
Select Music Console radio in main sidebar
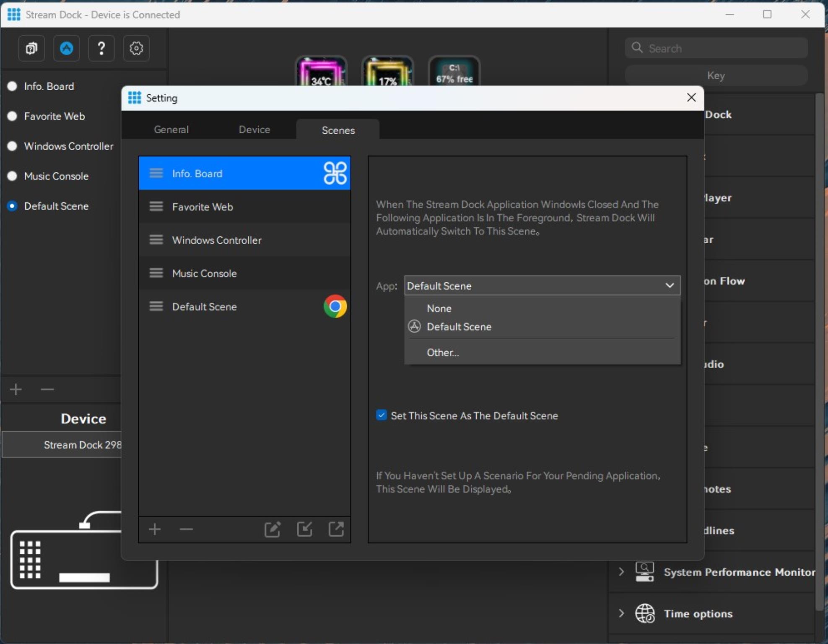(12, 176)
